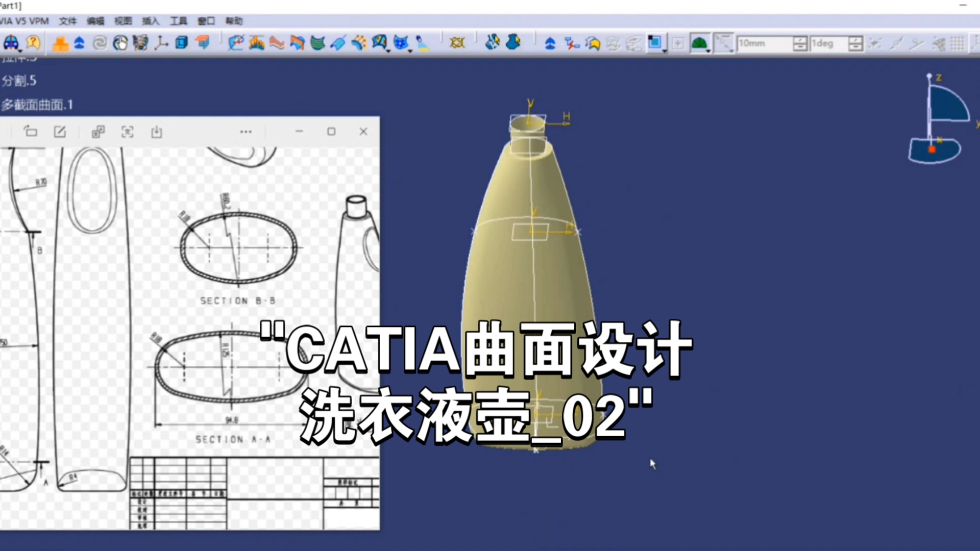
Task: Open dropdown arrow under car workbench icon
Action: [x=20, y=51]
